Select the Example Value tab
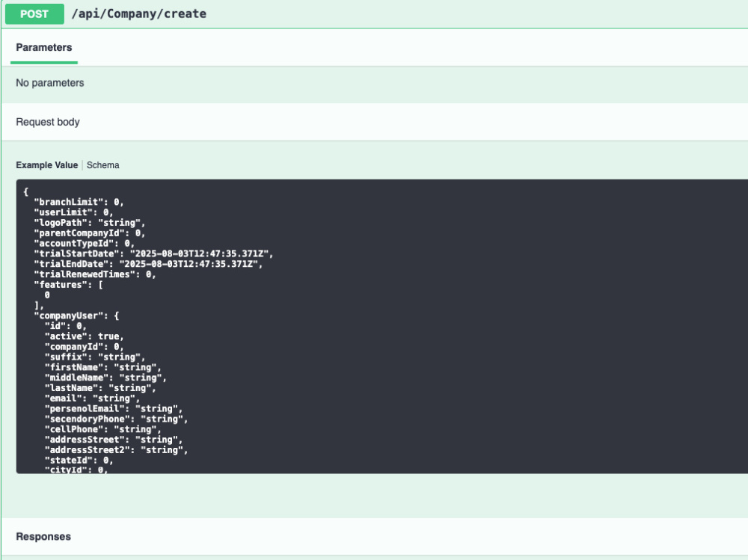 (46, 165)
